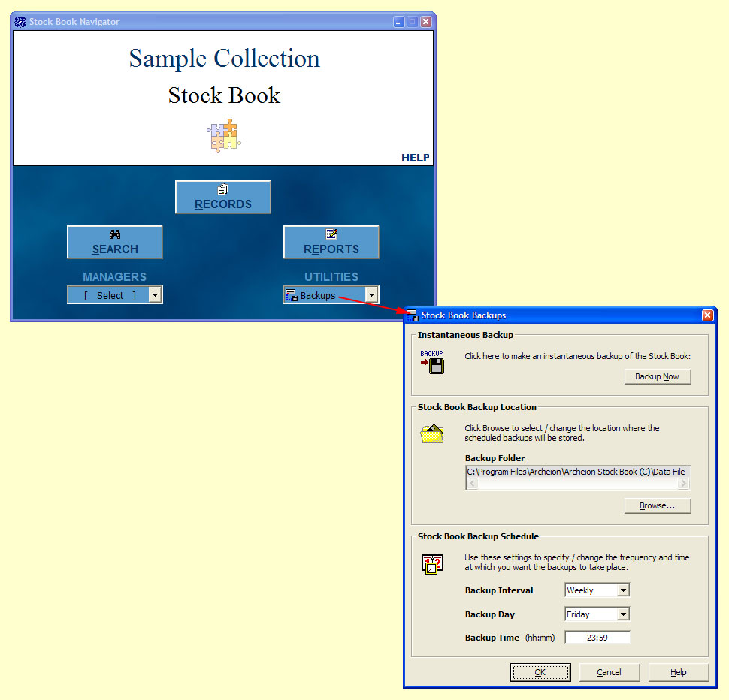Click the Help button in Backups dialog
729x700 pixels.
tap(679, 672)
